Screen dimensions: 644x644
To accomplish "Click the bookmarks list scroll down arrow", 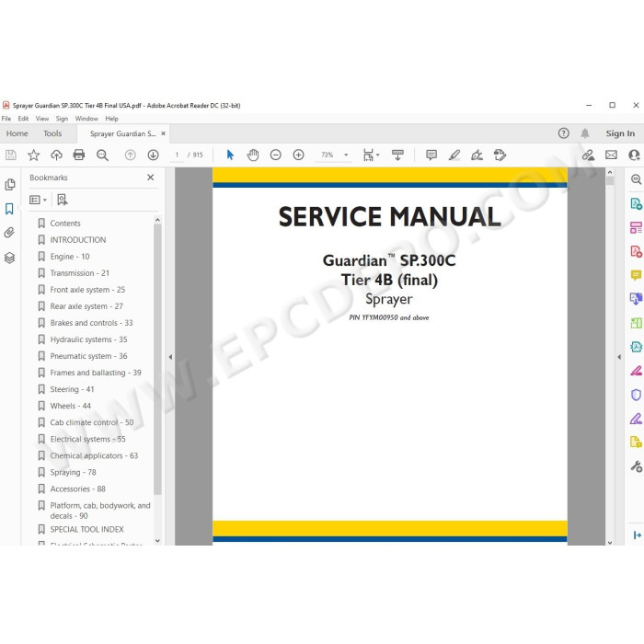I will pyautogui.click(x=157, y=541).
